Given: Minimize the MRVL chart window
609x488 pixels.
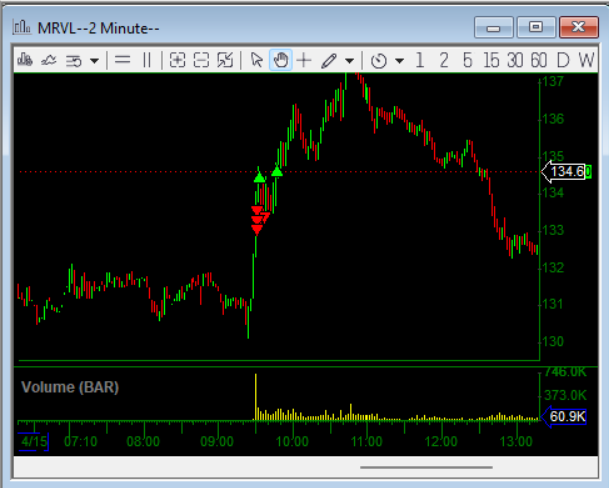Looking at the screenshot, I should [494, 27].
